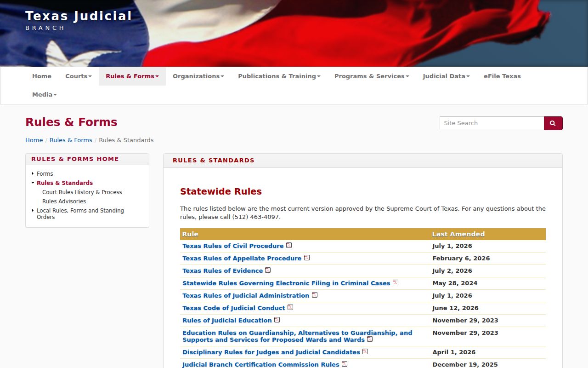Open PDF icon beside Judicial Branch Certification Commission Rules
The height and width of the screenshot is (368, 588).
(345, 364)
